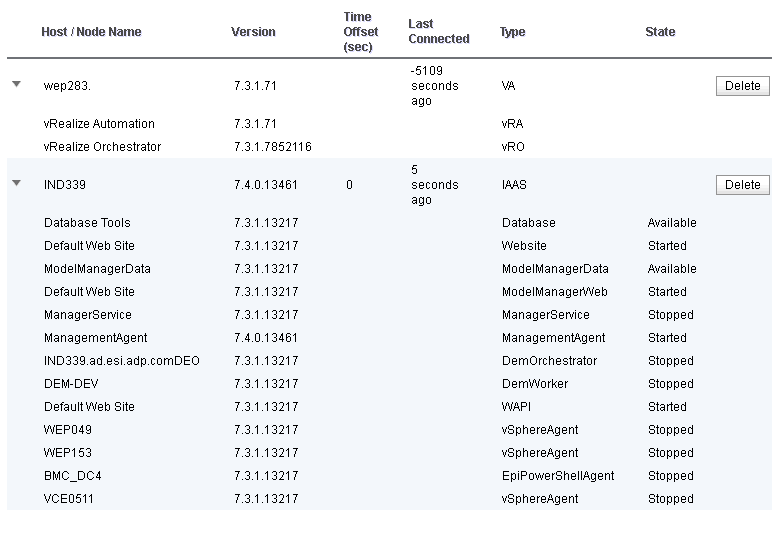The width and height of the screenshot is (777, 545).
Task: Click the ModelManagerWeb type cell
Action: 555,292
